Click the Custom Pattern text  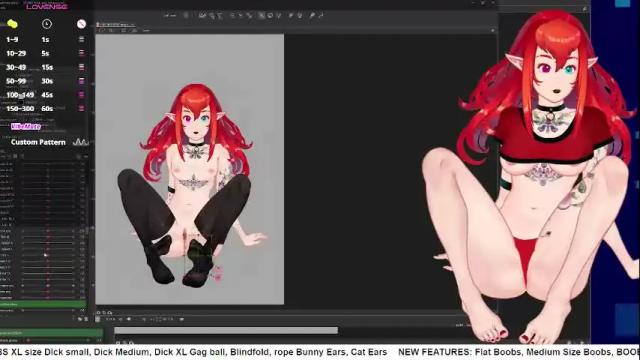38,142
